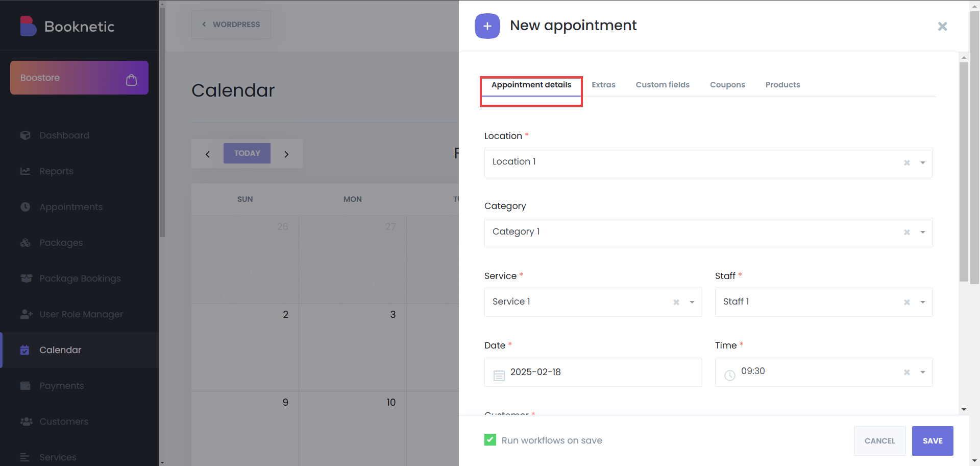Clear the selected 09:30 time
Screen dimensions: 980x466
click(x=907, y=372)
